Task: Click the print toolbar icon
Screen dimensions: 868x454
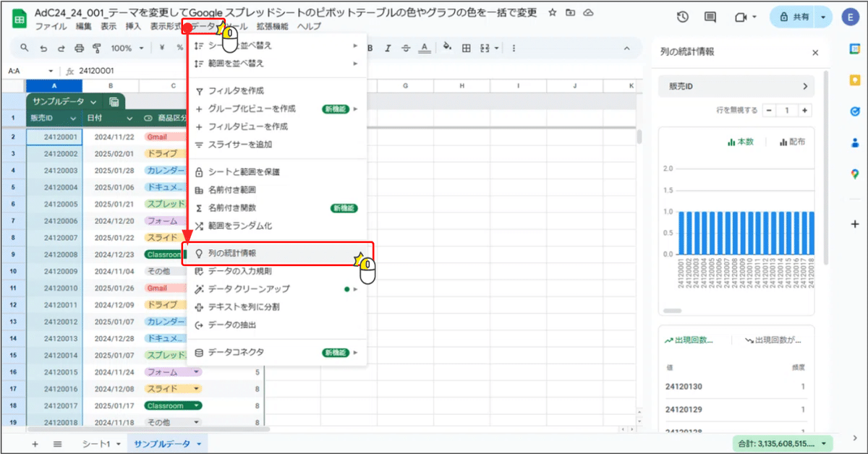Action: [x=80, y=48]
